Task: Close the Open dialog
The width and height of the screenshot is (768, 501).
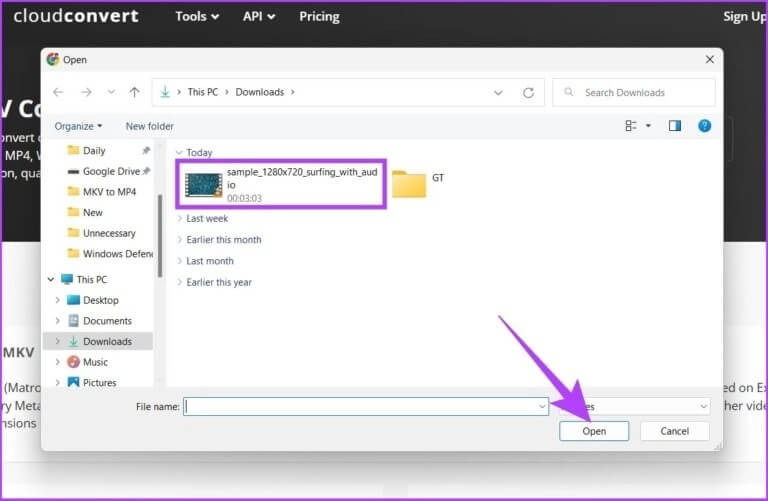Action: pos(710,59)
